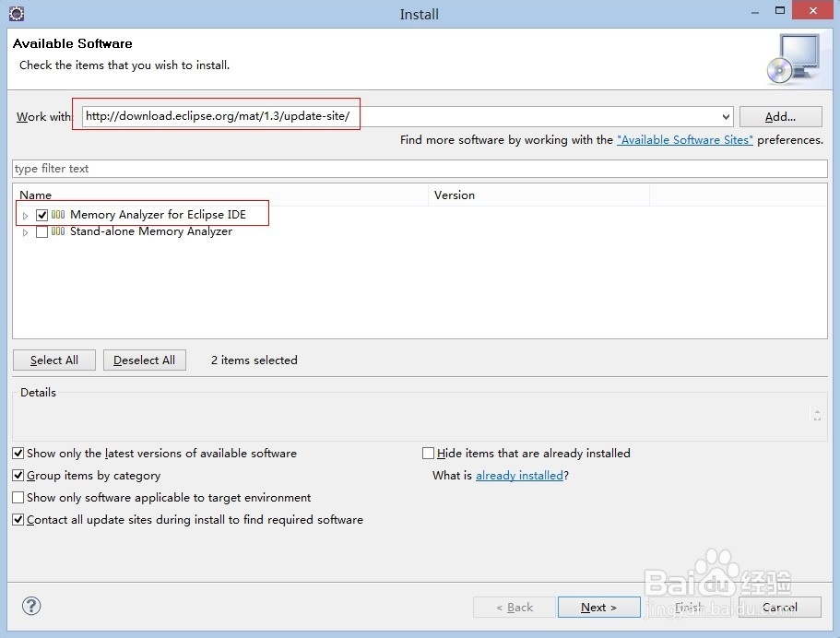This screenshot has height=638, width=840.
Task: Click category icon beside Stand-alone Memory Analyzer
Action: [x=58, y=231]
